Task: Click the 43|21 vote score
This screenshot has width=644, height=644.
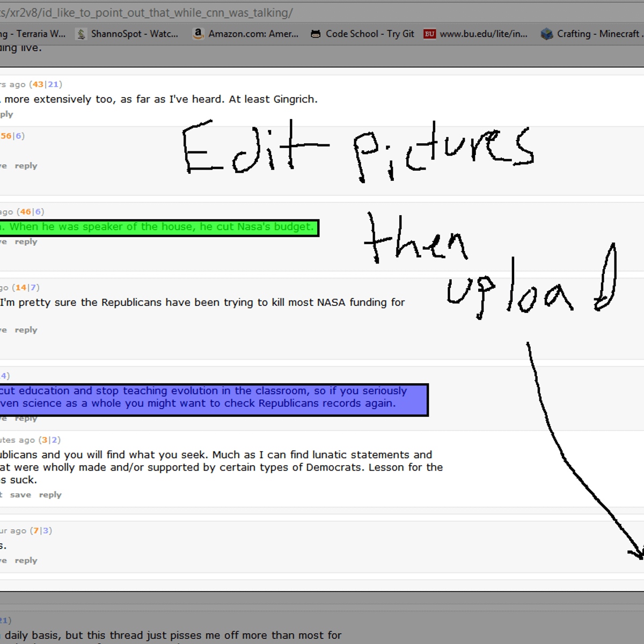Action: pos(46,84)
